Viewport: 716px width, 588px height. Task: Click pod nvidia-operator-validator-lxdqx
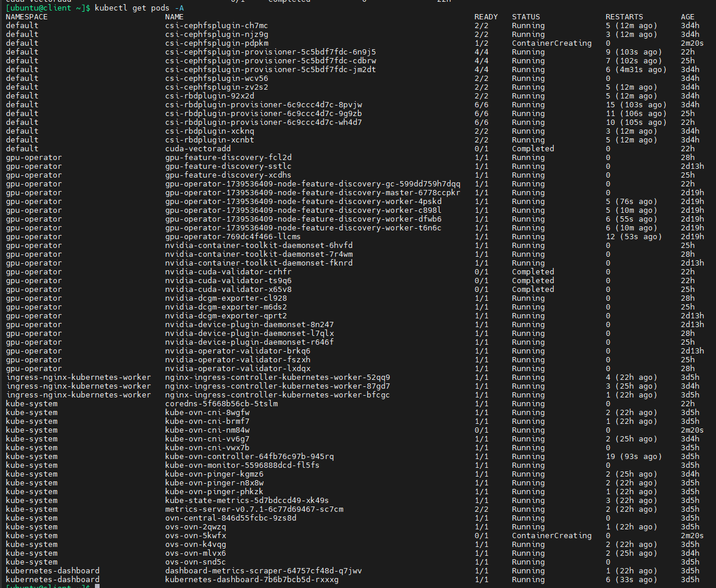[x=238, y=369]
